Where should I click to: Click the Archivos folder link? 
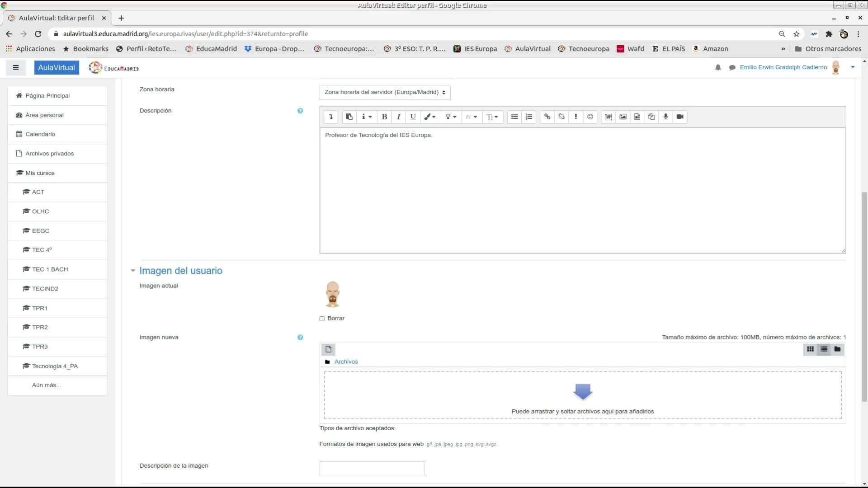coord(346,361)
